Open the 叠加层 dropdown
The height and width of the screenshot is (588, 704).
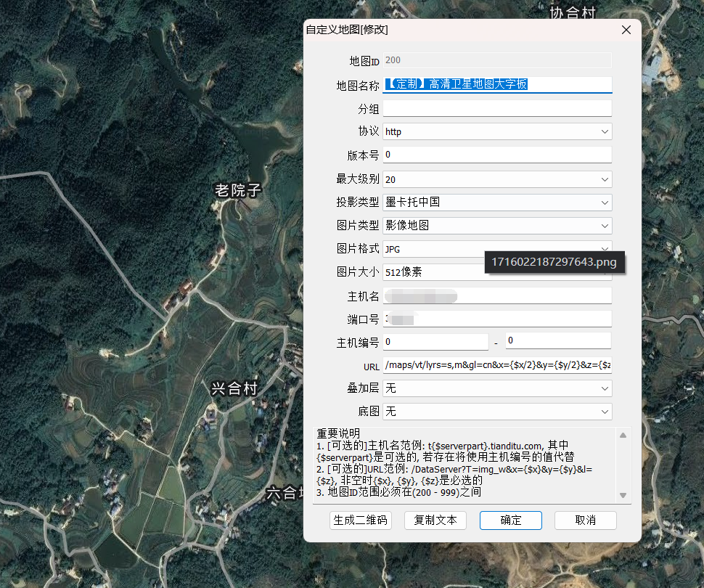[497, 388]
